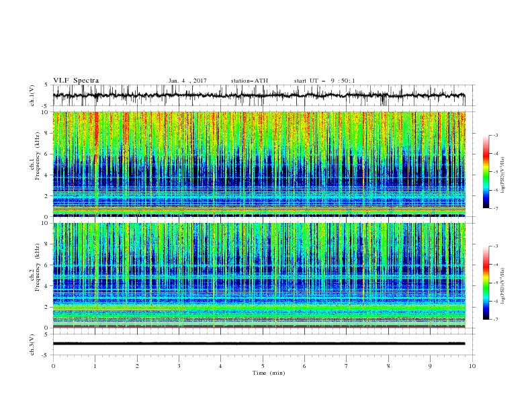The height and width of the screenshot is (411, 532).
Task: Click time axis tick label "1"
Action: tap(95, 366)
